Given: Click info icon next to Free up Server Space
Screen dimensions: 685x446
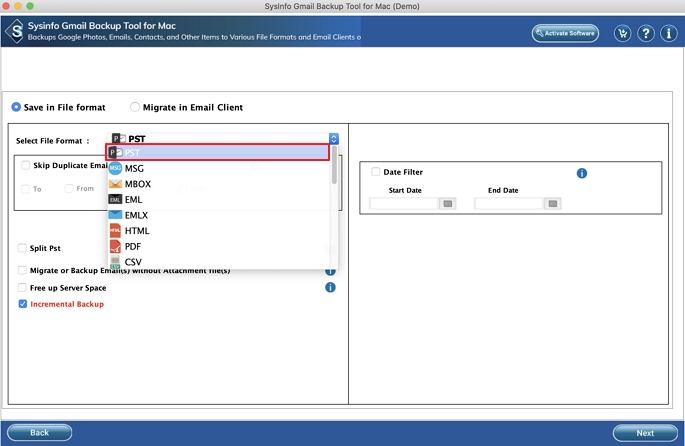Looking at the screenshot, I should tap(330, 287).
